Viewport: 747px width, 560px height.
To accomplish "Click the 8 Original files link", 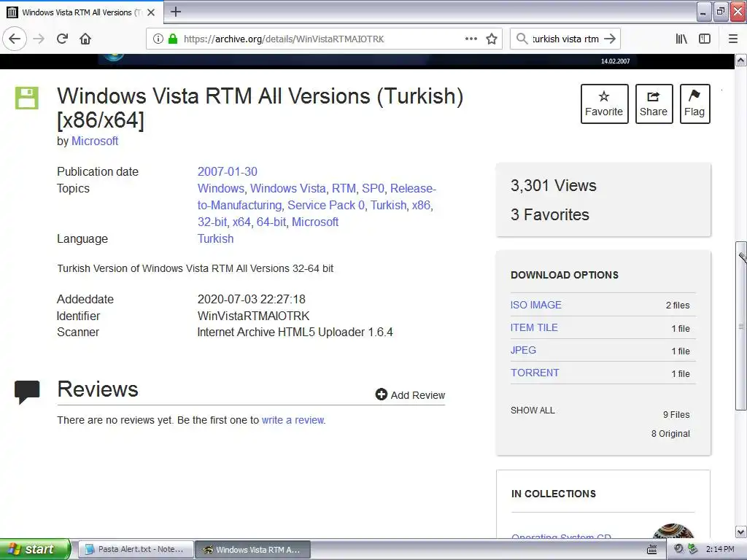I will click(x=670, y=433).
